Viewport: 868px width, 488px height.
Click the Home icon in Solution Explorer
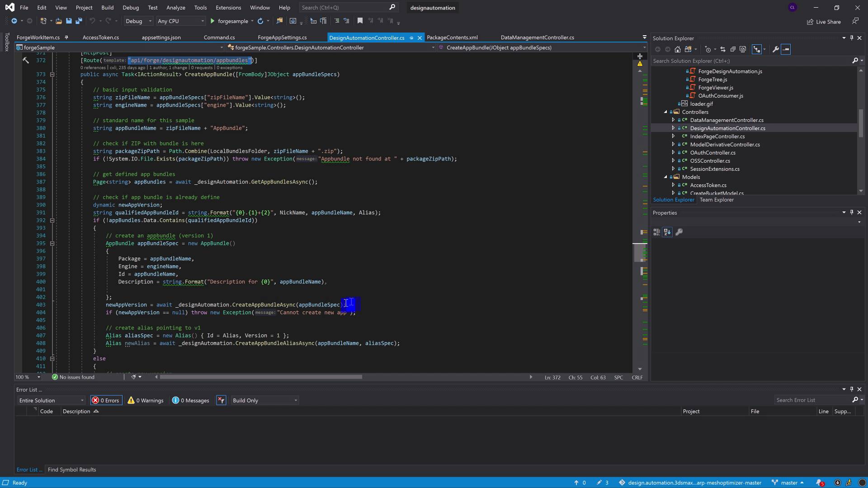(677, 49)
